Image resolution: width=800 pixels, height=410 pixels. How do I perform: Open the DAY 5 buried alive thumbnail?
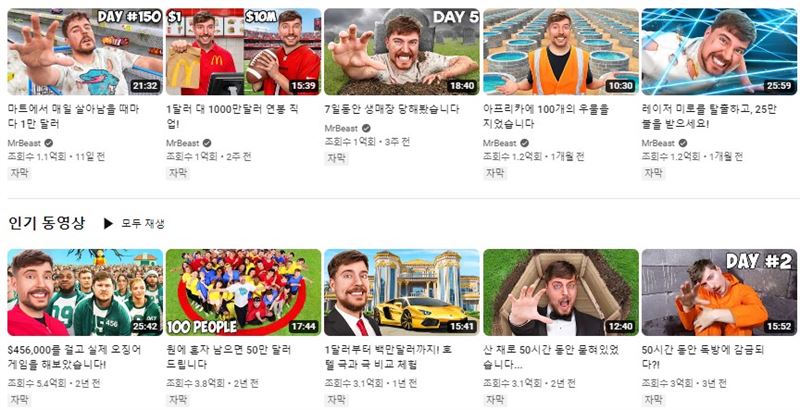point(402,52)
